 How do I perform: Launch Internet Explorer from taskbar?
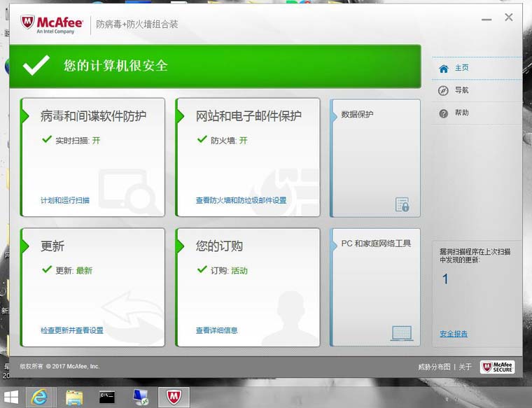tap(39, 397)
